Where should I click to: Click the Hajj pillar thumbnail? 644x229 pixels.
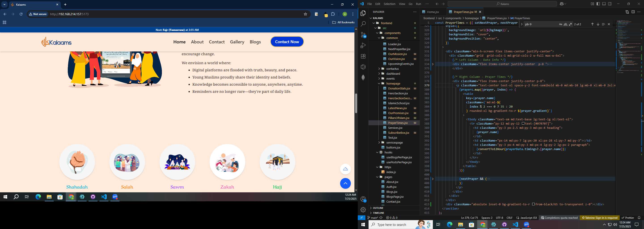click(x=277, y=162)
